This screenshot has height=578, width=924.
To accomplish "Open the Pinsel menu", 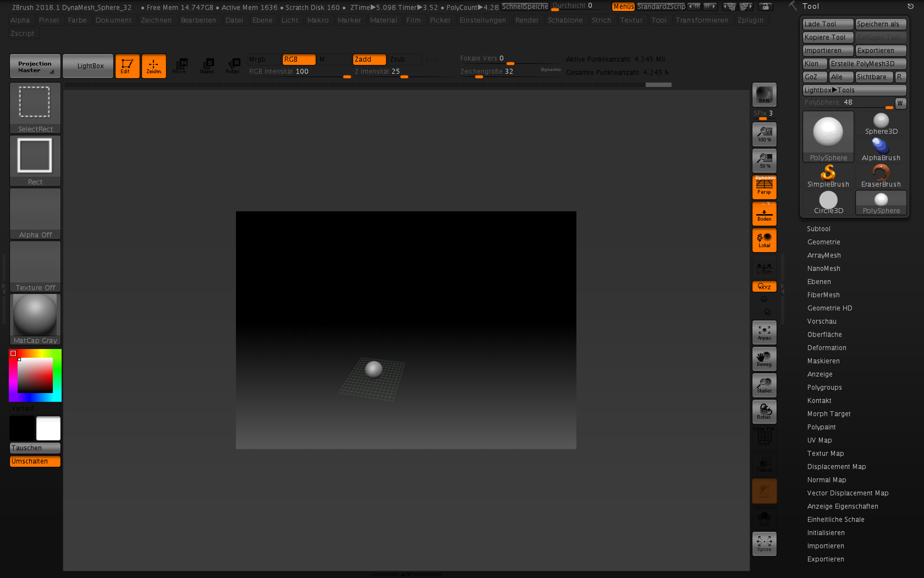I will click(x=49, y=20).
